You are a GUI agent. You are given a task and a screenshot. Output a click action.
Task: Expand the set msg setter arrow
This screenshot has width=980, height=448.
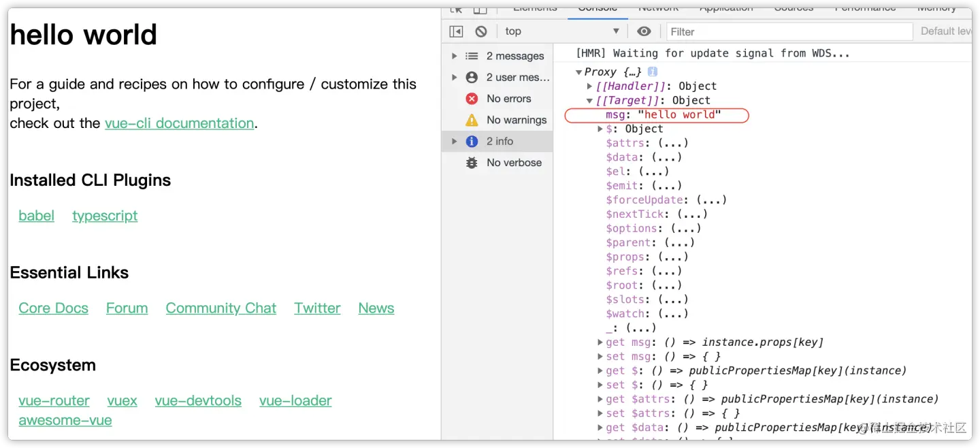click(600, 357)
